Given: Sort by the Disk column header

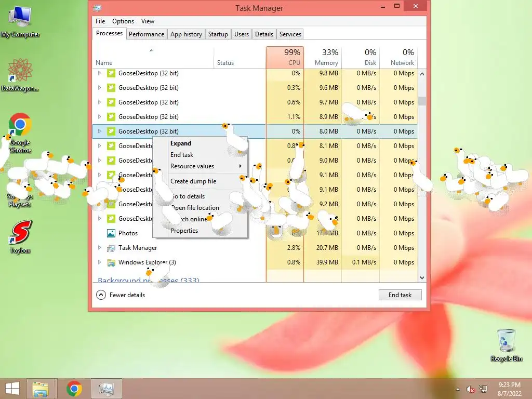Looking at the screenshot, I should pos(361,58).
